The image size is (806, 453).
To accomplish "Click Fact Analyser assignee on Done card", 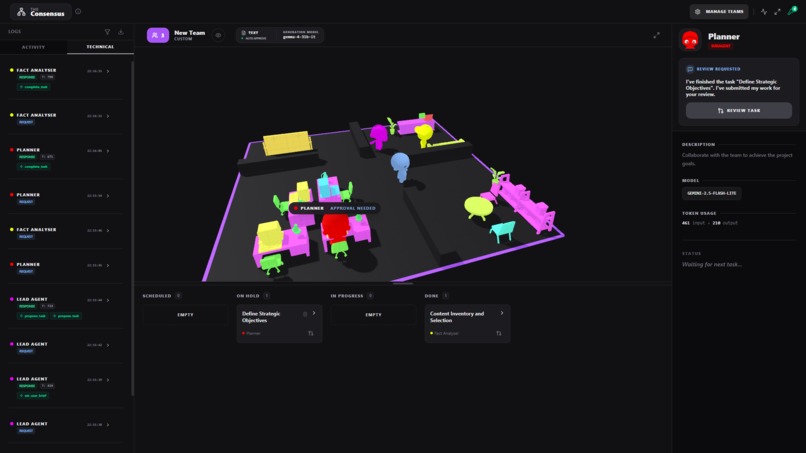I will [x=444, y=333].
